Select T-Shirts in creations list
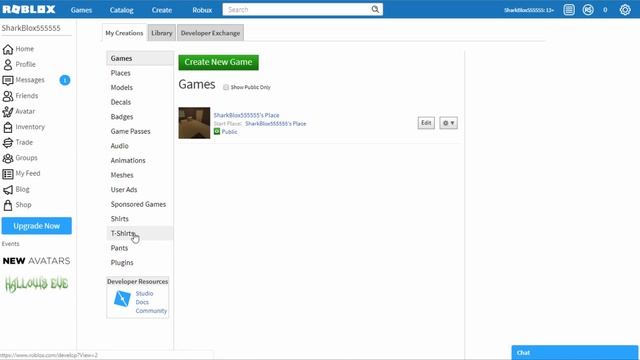The width and height of the screenshot is (640, 360). [x=140, y=233]
